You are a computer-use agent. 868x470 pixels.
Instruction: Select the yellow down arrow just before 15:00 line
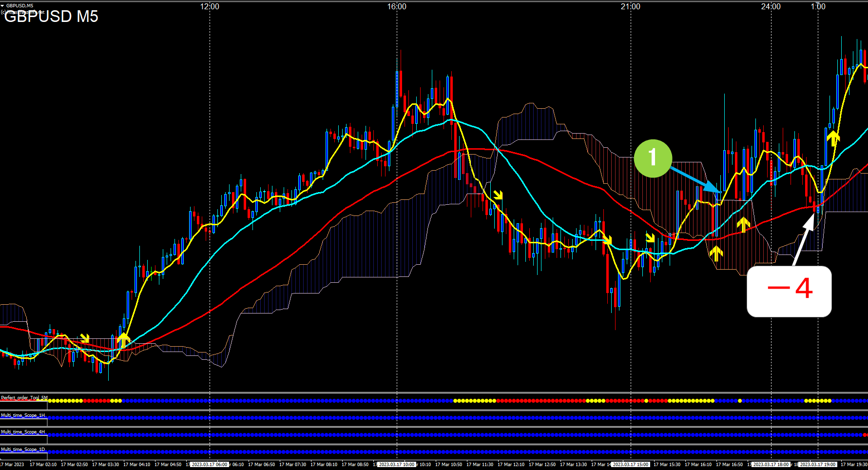pyautogui.click(x=607, y=239)
